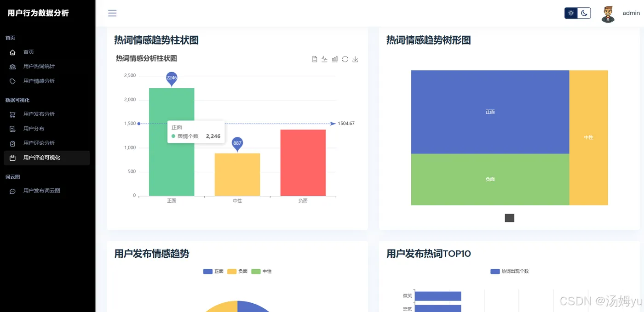Click the 感觉 bar in TOP10 chart
Viewport: 644px width, 312px height.
(438, 308)
